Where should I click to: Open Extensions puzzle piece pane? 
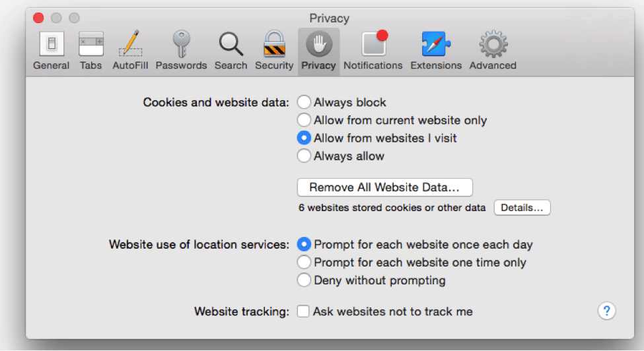point(436,51)
